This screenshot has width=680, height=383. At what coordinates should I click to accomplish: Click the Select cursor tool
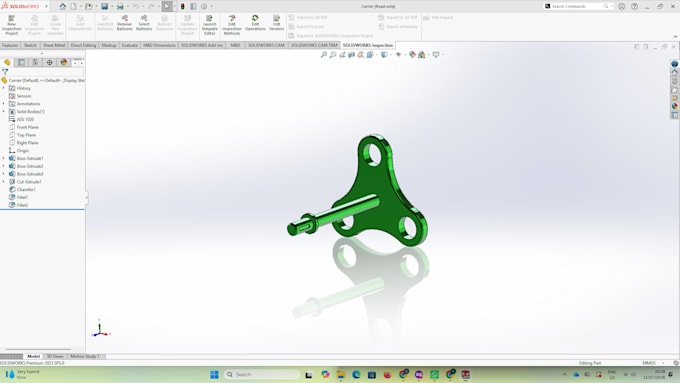(167, 7)
